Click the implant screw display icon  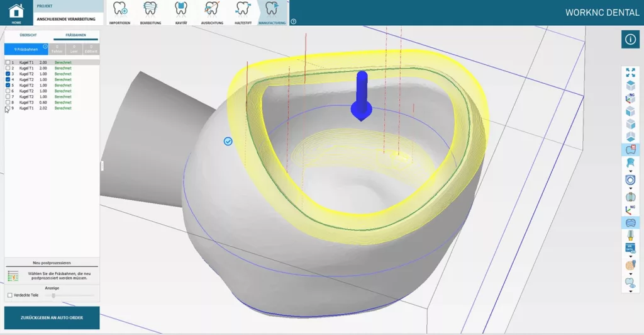[x=630, y=236]
